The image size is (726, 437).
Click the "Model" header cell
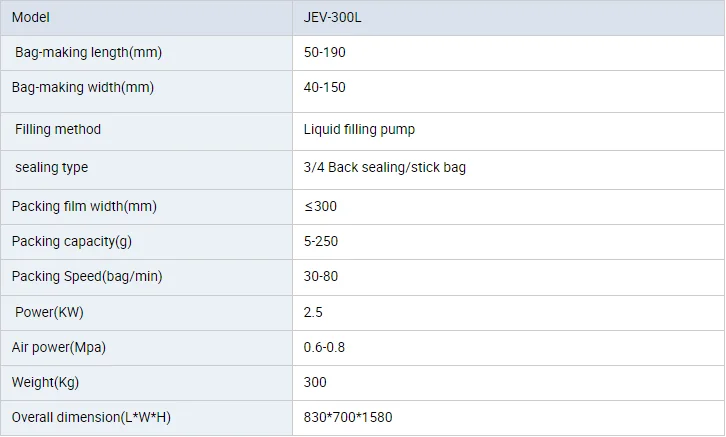tap(30, 17)
